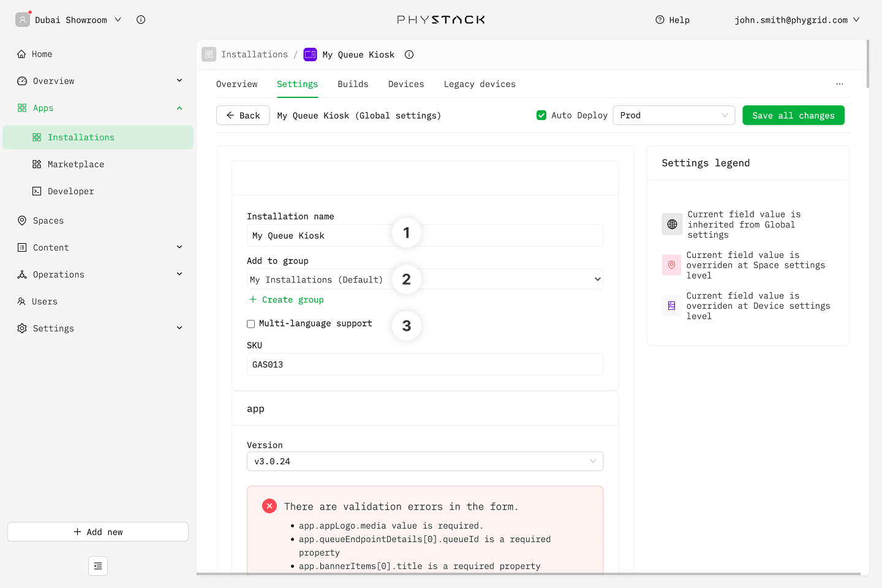Click the SKU input field
This screenshot has height=588, width=882.
point(424,364)
